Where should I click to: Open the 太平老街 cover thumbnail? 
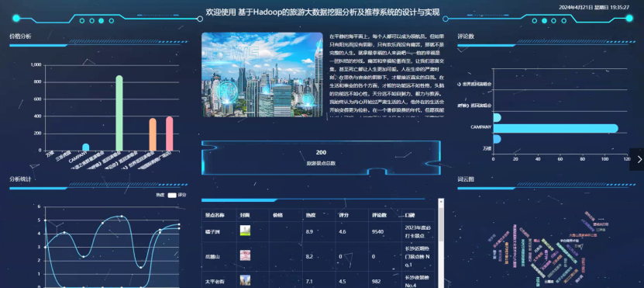245,280
